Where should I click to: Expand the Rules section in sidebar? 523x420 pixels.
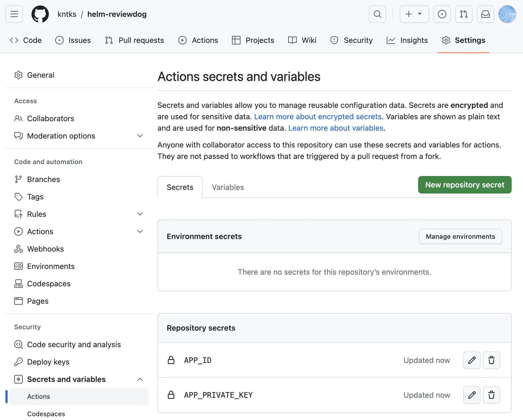tap(140, 214)
